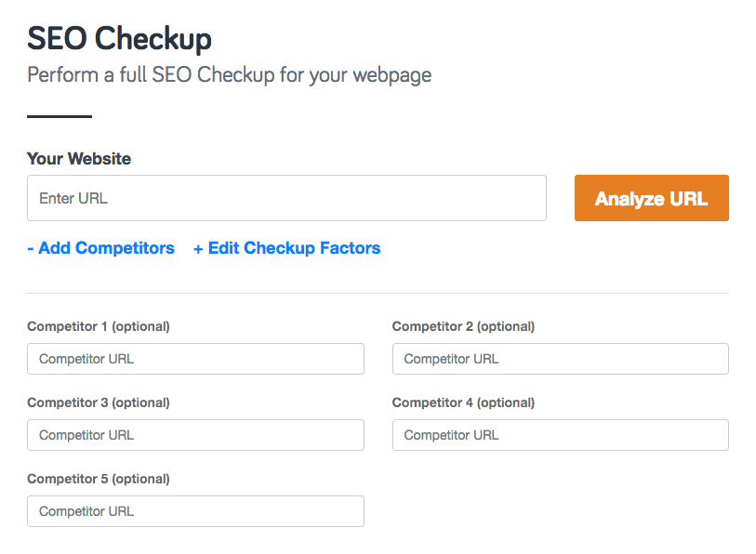Click the Competitor 5 (optional) label
This screenshot has width=756, height=554.
pos(98,479)
